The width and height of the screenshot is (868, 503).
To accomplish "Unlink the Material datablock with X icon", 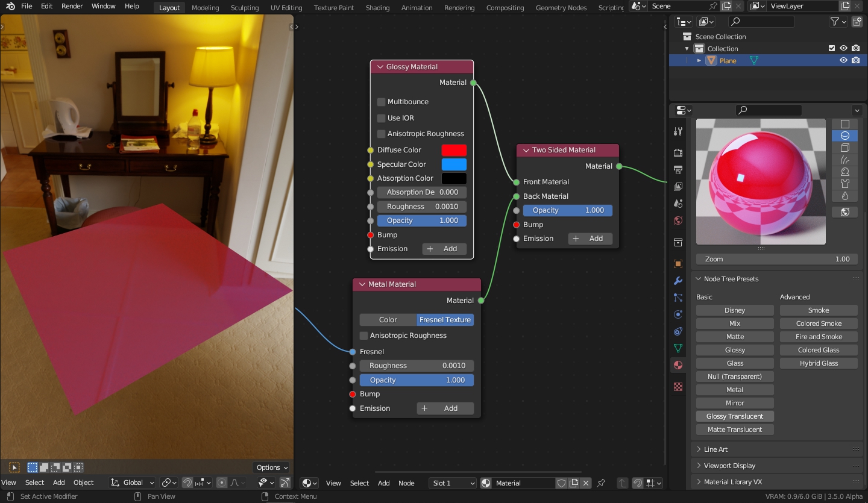I will point(586,483).
